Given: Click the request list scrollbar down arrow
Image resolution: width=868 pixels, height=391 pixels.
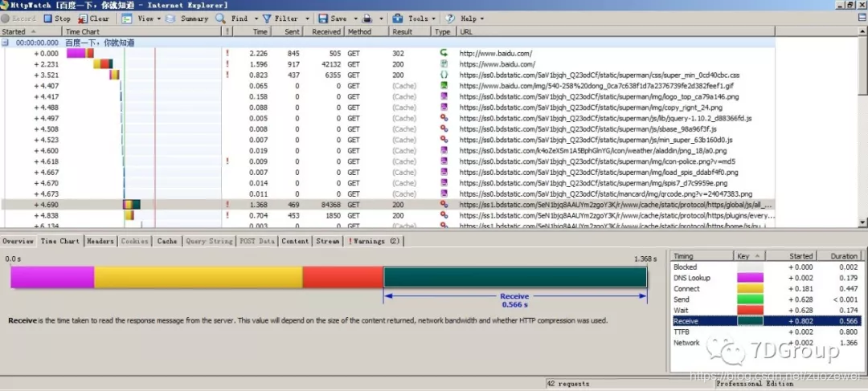Looking at the screenshot, I should [x=863, y=222].
